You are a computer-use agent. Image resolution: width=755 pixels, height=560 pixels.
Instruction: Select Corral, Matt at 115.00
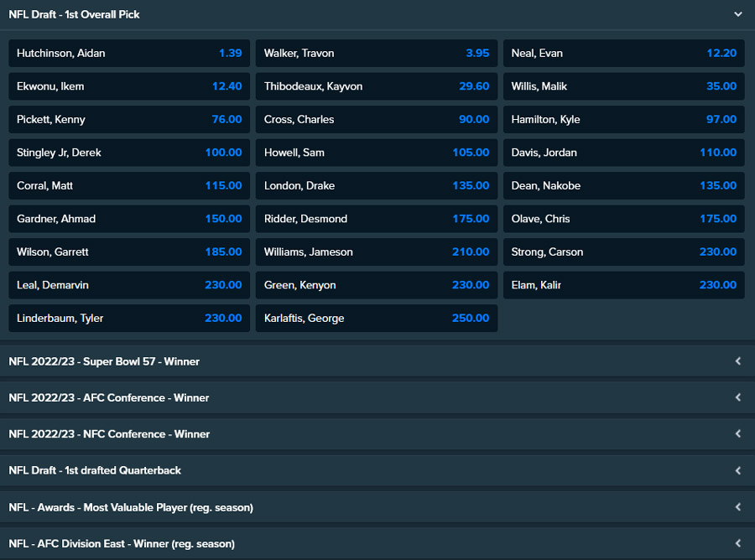tap(129, 186)
